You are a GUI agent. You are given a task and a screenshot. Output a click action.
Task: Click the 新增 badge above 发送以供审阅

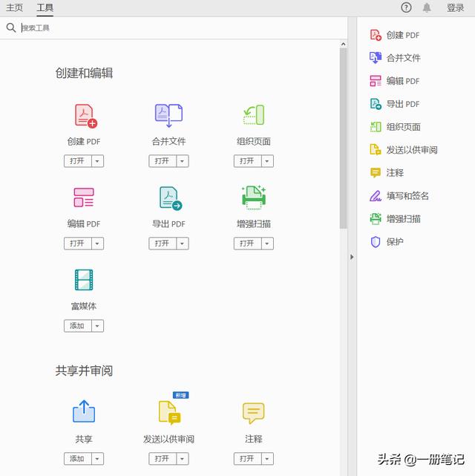pos(181,395)
